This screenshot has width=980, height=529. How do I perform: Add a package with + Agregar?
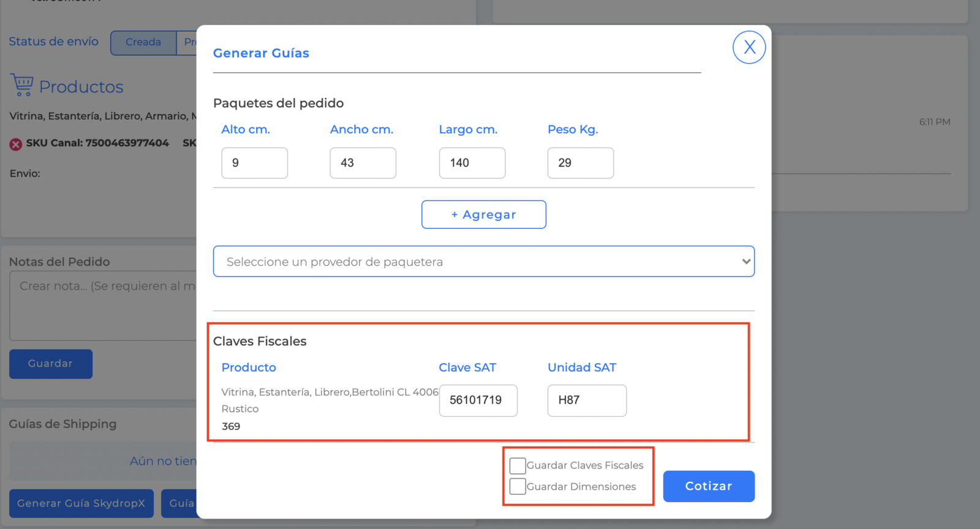tap(484, 214)
